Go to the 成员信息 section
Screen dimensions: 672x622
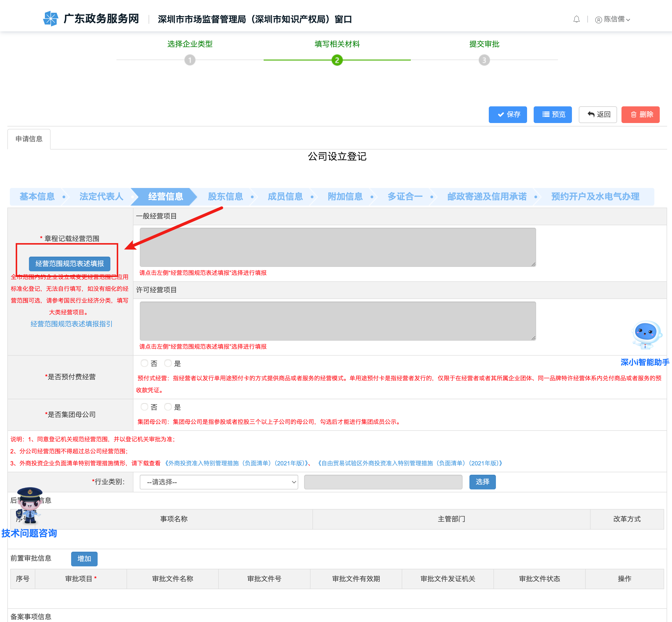(x=285, y=197)
